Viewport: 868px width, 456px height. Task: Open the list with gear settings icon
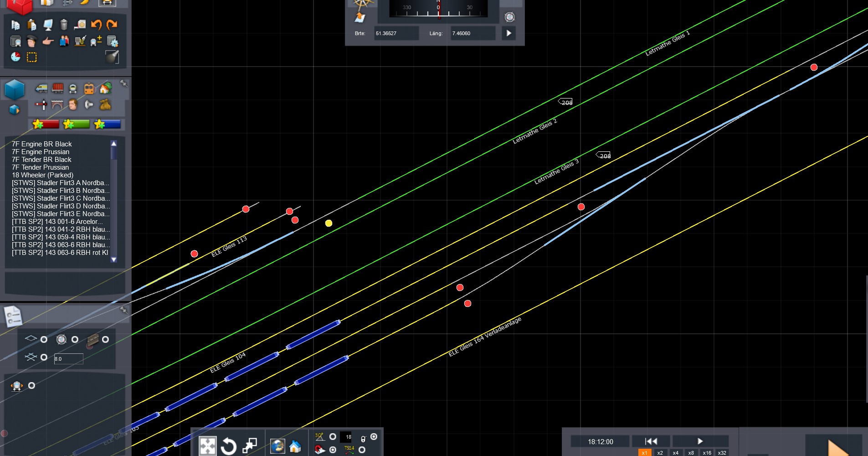[112, 41]
